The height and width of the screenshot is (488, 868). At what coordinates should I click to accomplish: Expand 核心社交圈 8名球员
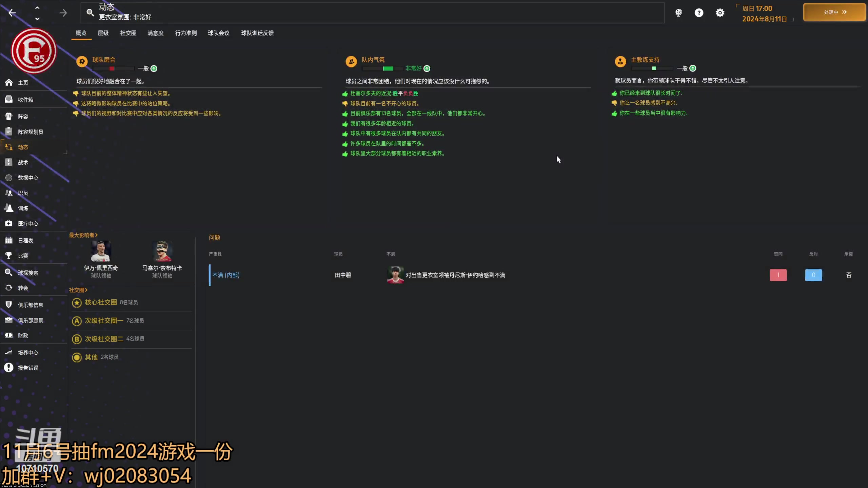(132, 302)
